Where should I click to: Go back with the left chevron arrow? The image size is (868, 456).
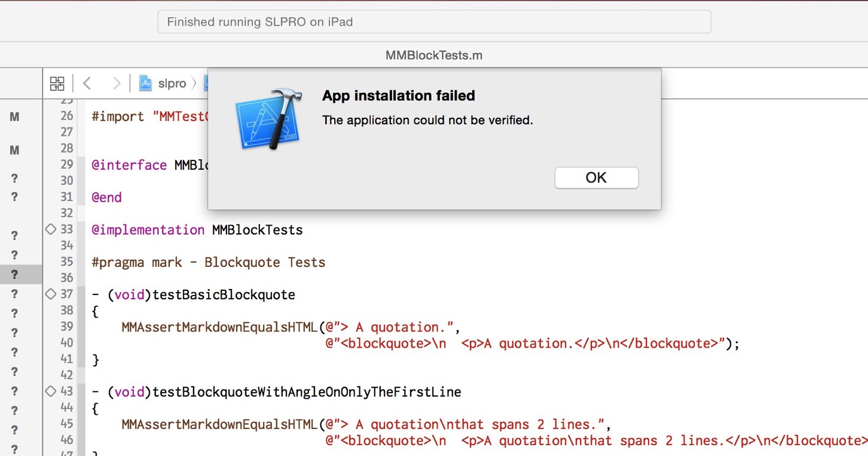[87, 83]
